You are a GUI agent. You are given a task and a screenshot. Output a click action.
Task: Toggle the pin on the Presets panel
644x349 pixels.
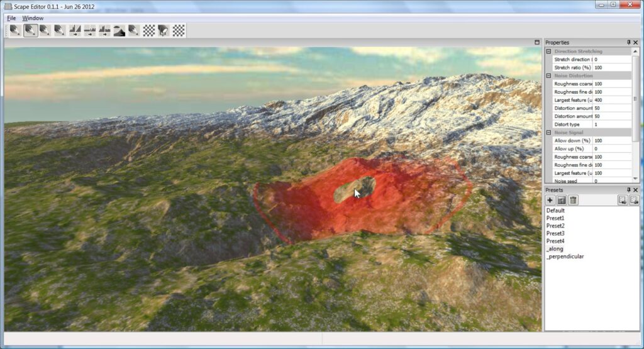628,189
